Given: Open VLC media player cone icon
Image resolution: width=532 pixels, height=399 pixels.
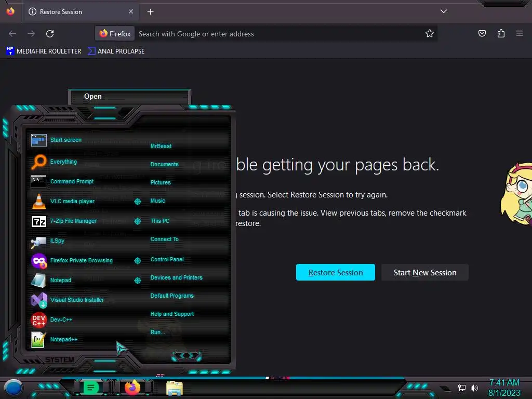Looking at the screenshot, I should click(38, 201).
